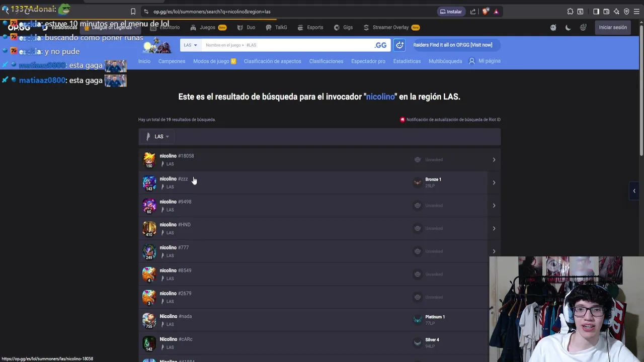.GG search submit button

click(381, 45)
